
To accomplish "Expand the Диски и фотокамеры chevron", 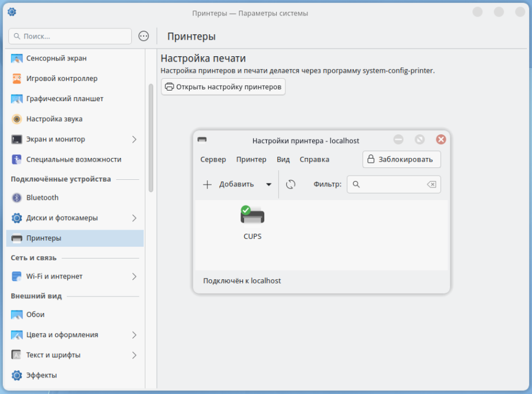I will pyautogui.click(x=134, y=218).
